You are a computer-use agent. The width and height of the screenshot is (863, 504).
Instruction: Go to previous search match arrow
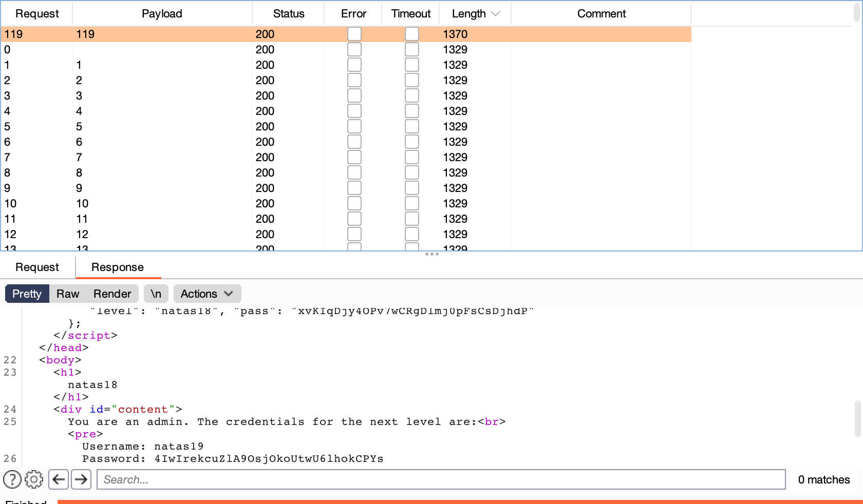point(59,479)
